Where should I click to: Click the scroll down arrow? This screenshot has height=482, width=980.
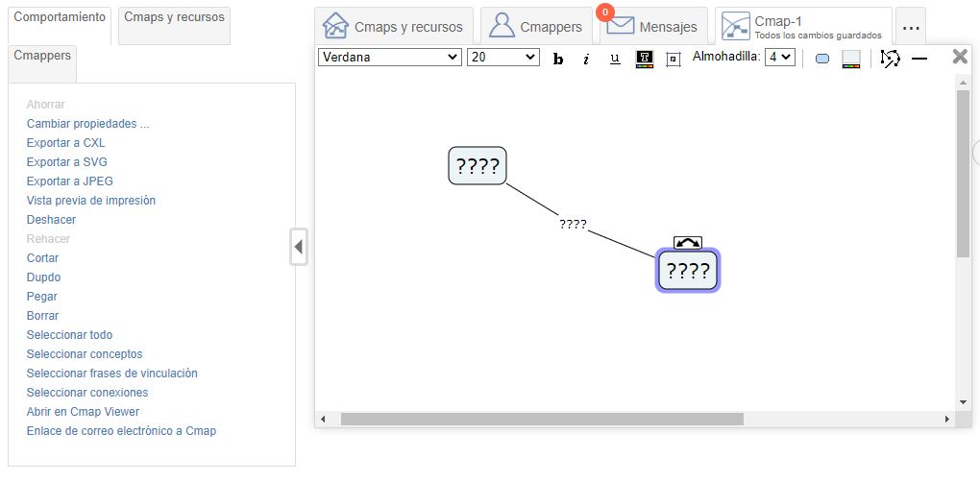tap(963, 402)
